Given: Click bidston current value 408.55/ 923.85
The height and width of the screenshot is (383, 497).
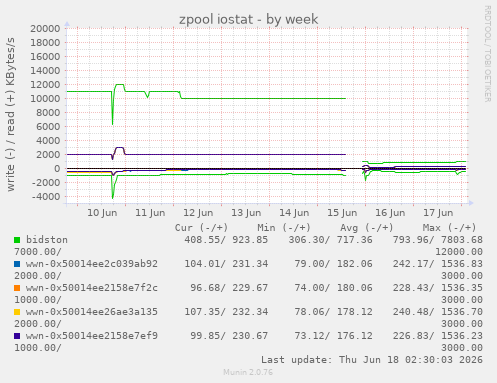Looking at the screenshot, I should tap(226, 240).
